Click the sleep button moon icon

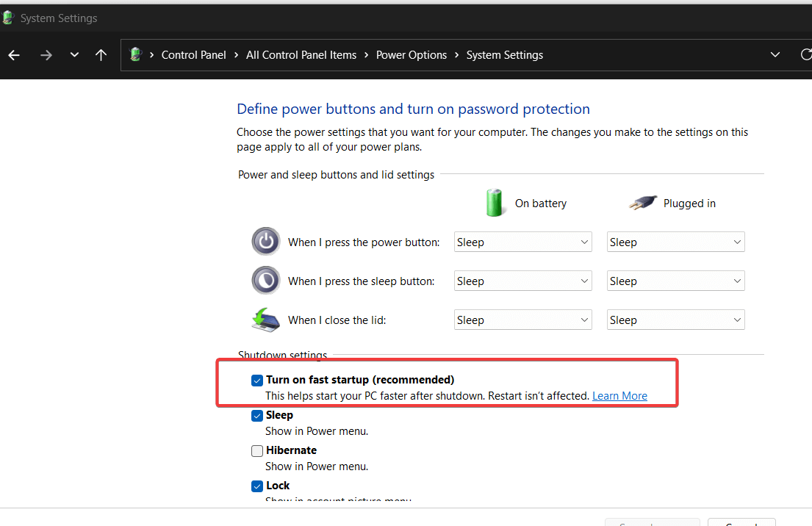coord(265,281)
